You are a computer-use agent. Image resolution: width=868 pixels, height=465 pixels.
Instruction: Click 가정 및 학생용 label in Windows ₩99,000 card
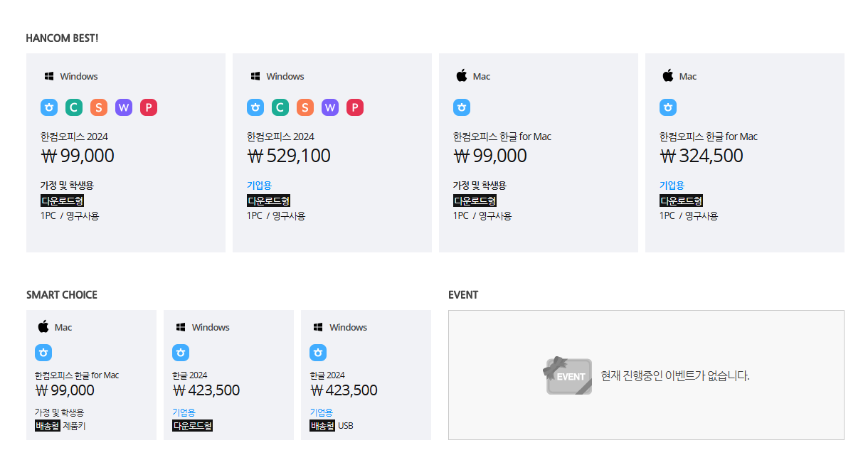click(x=67, y=186)
